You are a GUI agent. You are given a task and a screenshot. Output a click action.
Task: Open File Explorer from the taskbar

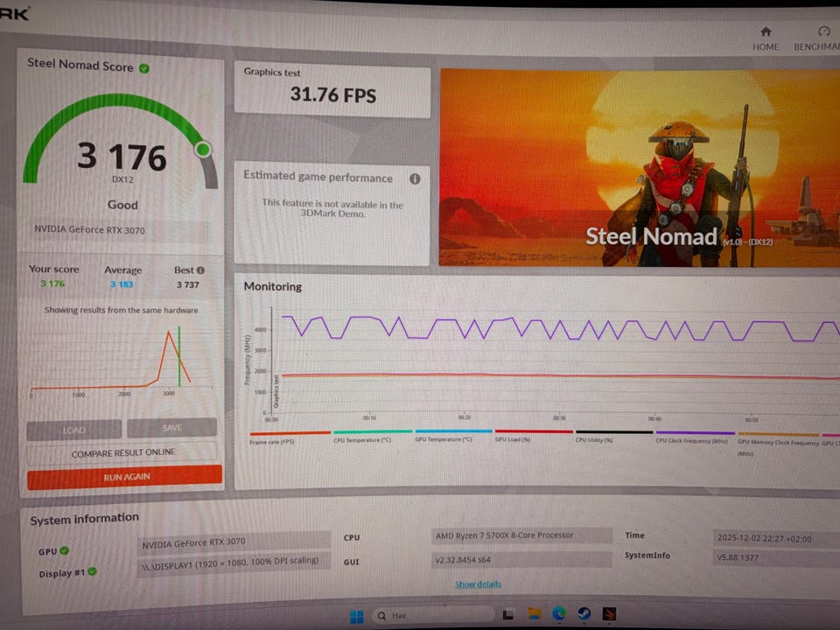click(534, 614)
